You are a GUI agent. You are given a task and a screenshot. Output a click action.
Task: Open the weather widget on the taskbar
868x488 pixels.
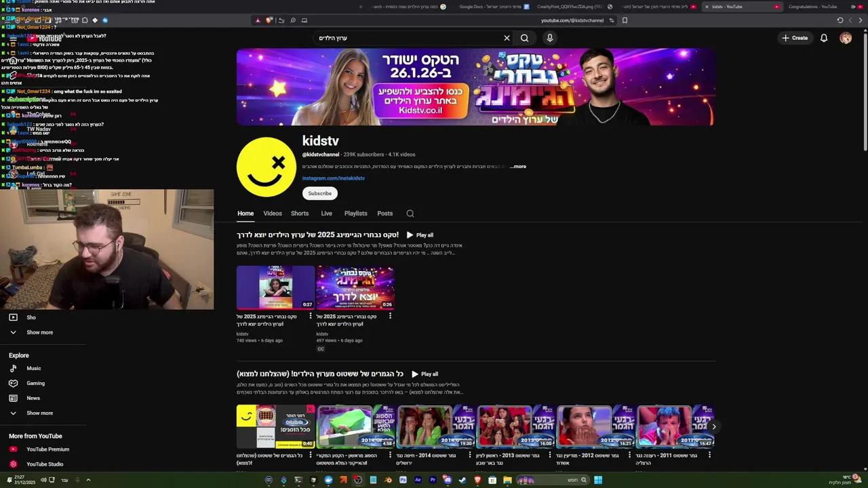(846, 480)
